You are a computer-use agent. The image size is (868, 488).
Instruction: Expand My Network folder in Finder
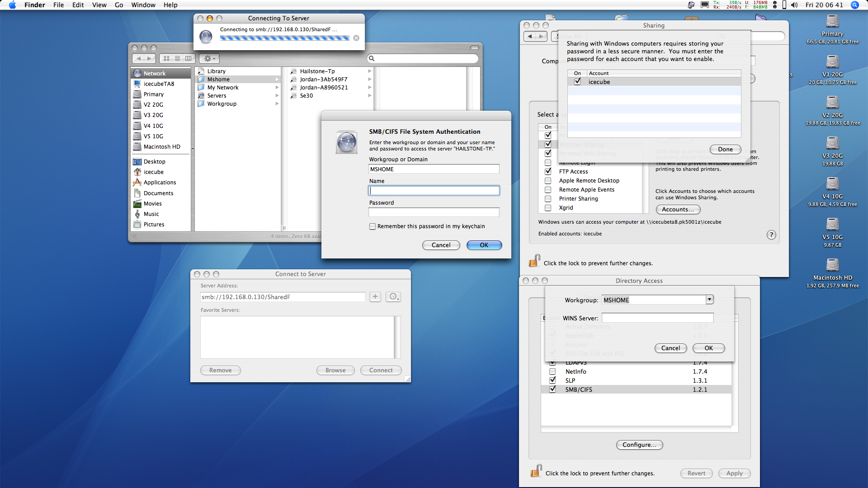[277, 88]
